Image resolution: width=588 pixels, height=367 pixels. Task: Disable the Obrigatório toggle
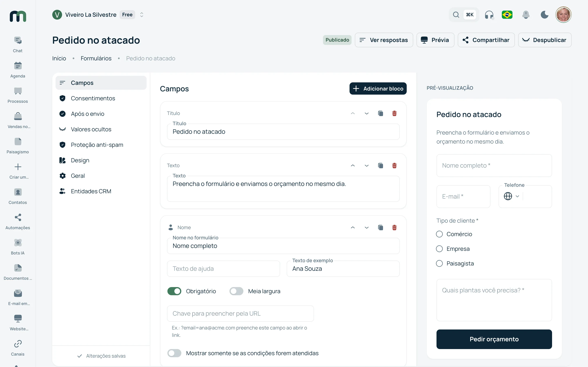pyautogui.click(x=174, y=291)
